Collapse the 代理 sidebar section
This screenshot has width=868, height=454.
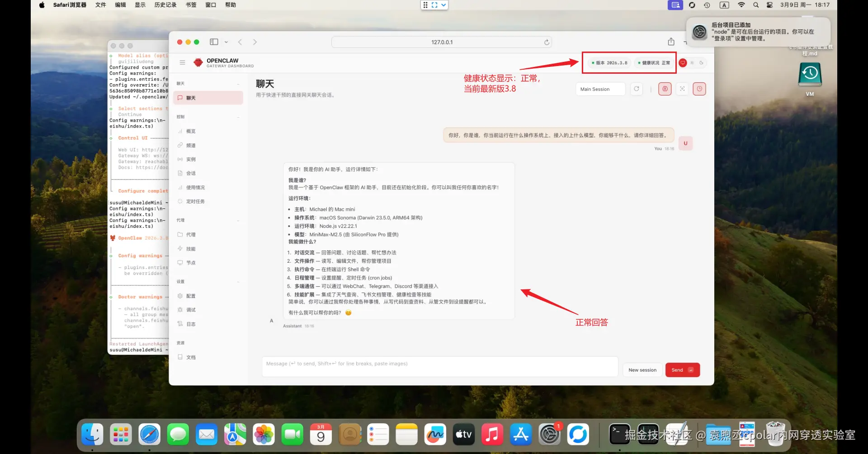click(208, 220)
